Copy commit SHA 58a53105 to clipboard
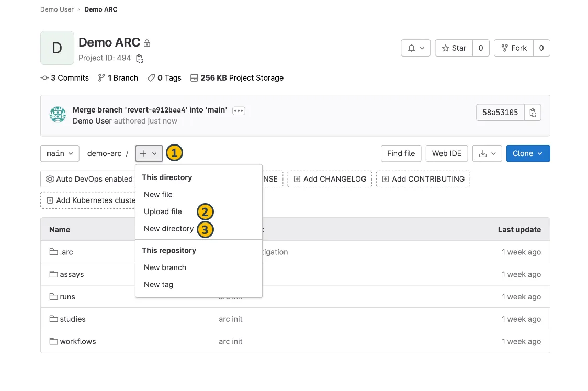 pos(533,113)
